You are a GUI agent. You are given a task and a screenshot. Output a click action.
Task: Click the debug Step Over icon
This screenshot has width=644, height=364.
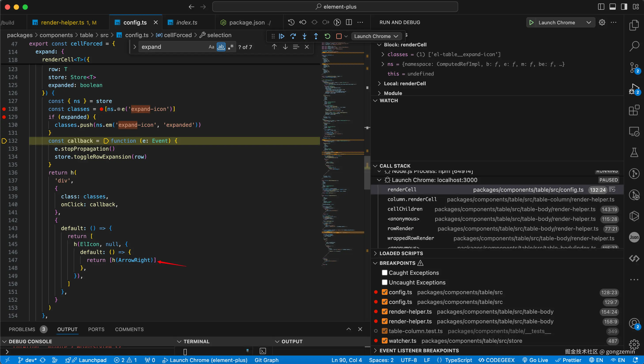tap(293, 36)
